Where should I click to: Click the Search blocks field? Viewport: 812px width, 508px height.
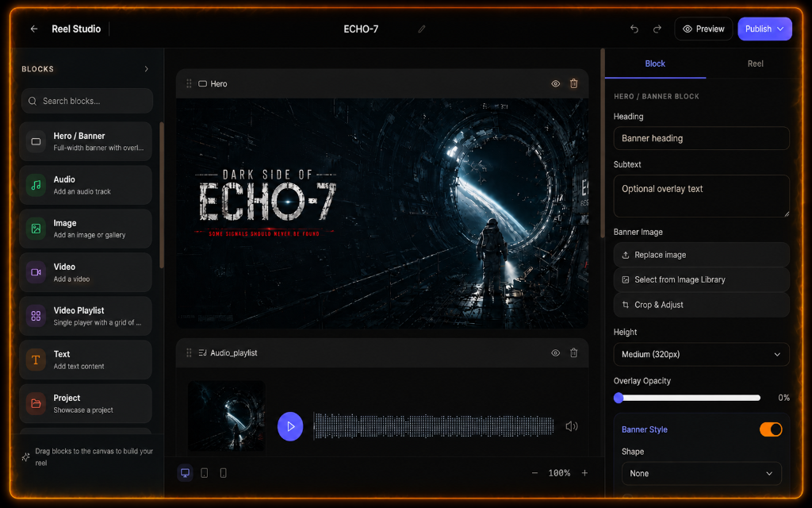pos(87,101)
